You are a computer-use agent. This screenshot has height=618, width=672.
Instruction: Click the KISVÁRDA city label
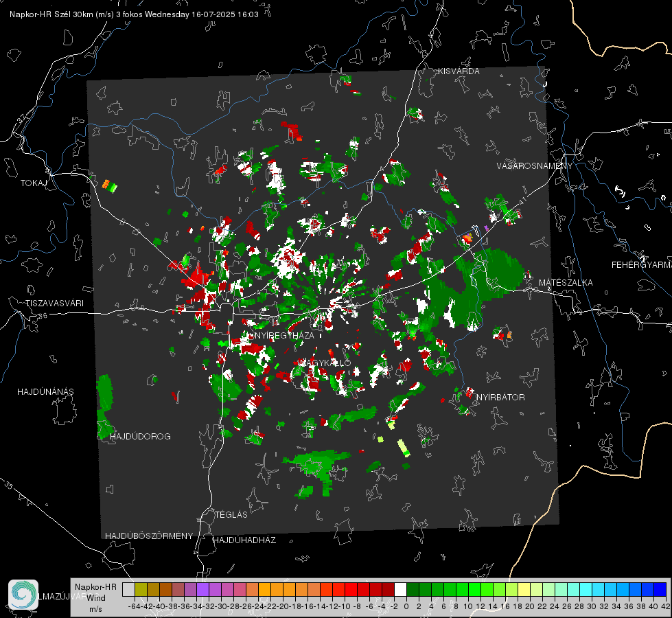coord(459,71)
